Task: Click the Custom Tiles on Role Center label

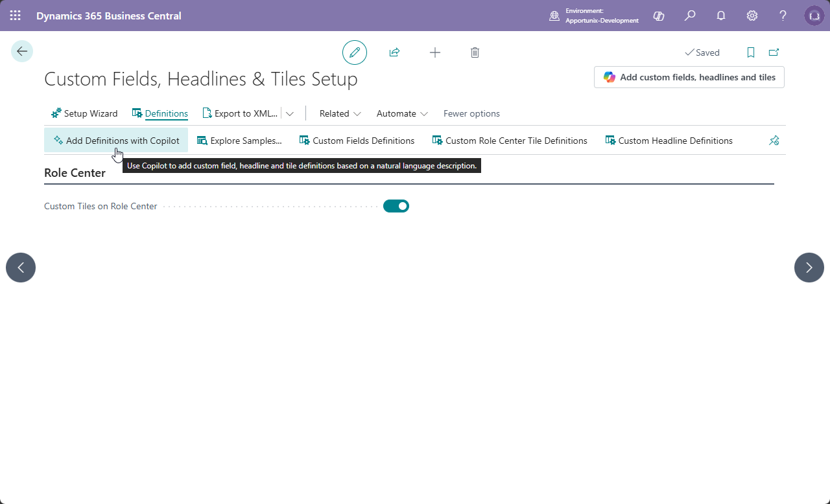Action: tap(101, 206)
